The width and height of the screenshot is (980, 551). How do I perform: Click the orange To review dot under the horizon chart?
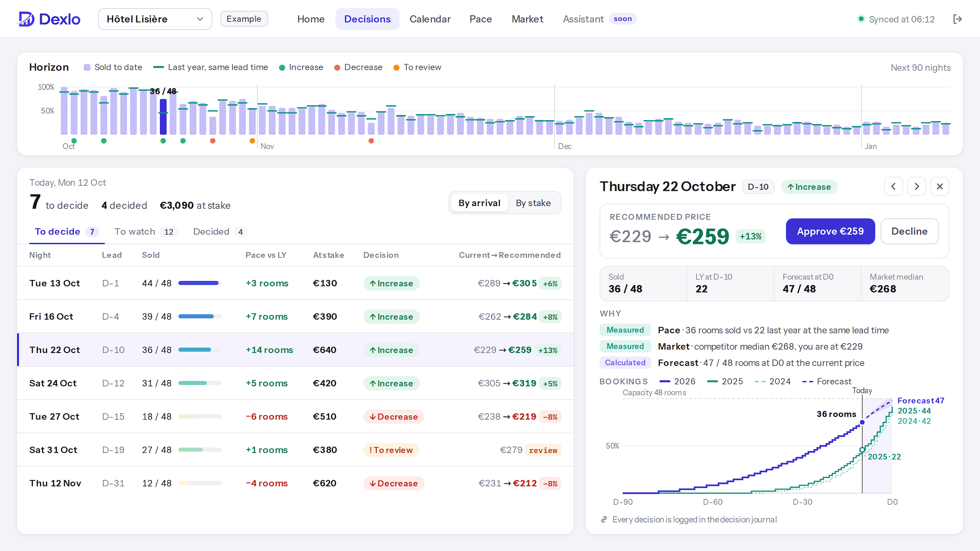point(252,141)
